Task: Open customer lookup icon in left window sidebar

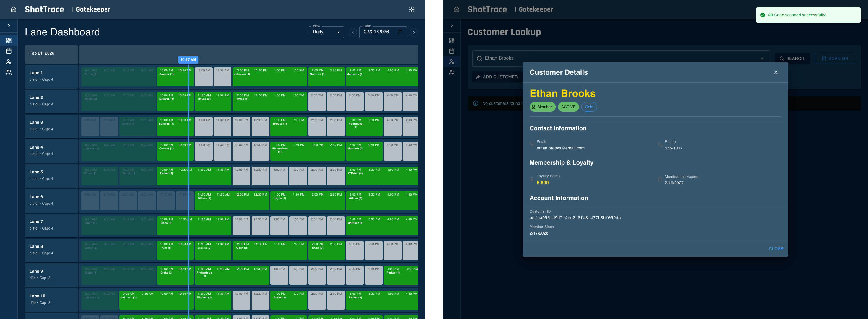Action: click(9, 62)
